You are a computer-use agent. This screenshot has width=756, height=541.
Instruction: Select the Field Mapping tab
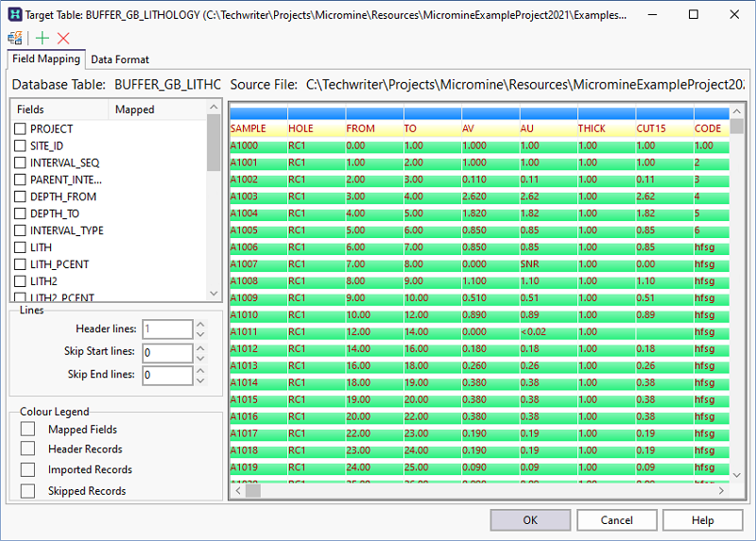tap(46, 59)
